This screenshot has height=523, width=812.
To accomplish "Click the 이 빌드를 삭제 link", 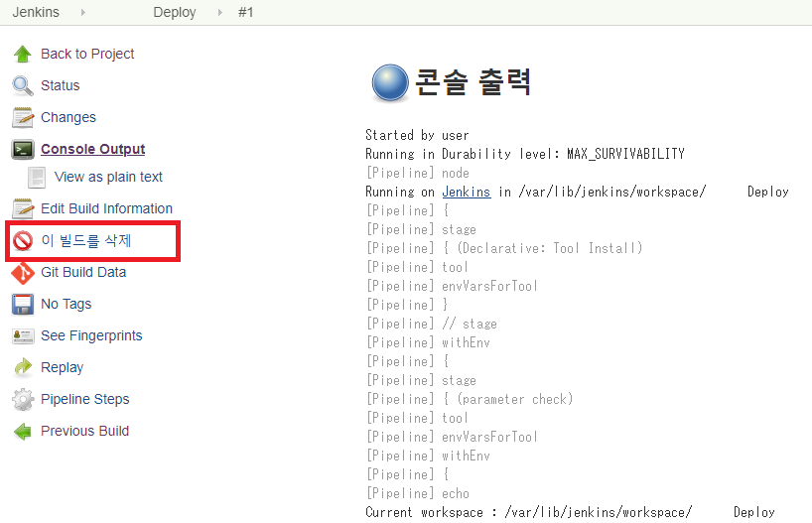I will click(x=86, y=241).
